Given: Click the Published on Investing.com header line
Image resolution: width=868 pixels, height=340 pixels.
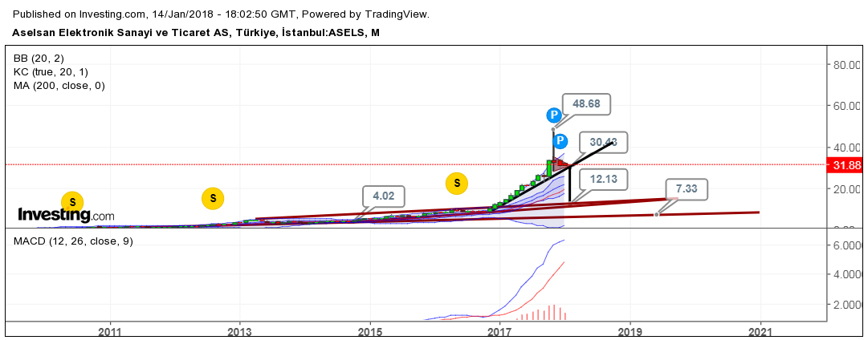Looking at the screenshot, I should [220, 14].
